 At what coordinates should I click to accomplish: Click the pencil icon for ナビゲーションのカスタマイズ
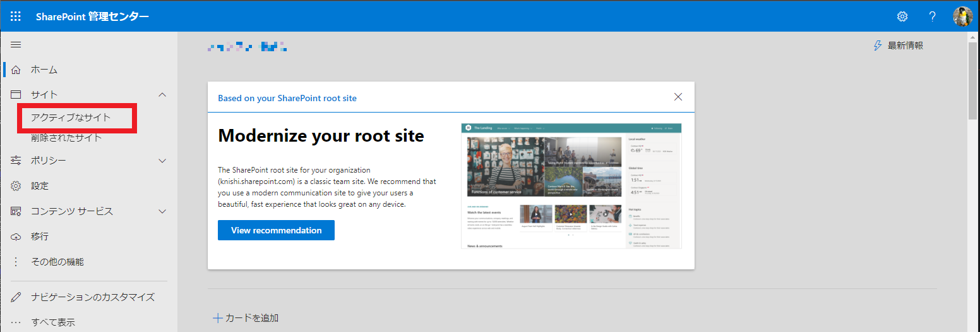[16, 297]
